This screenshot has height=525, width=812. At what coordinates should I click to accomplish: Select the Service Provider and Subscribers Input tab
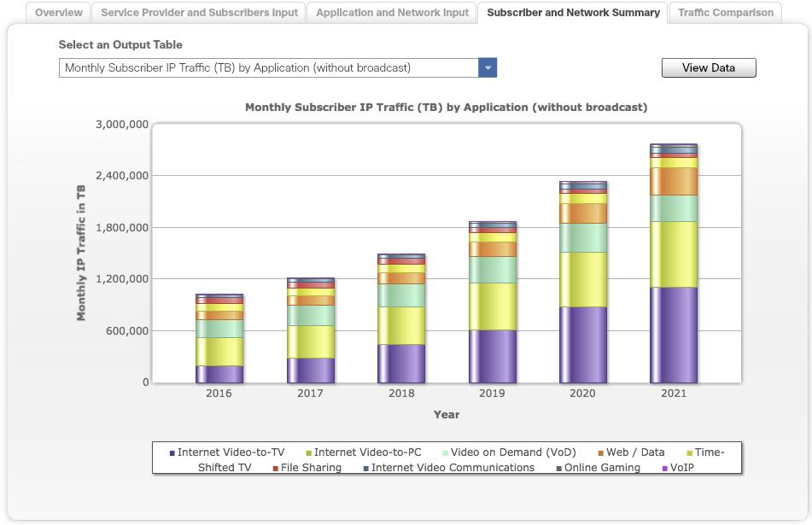tap(198, 12)
